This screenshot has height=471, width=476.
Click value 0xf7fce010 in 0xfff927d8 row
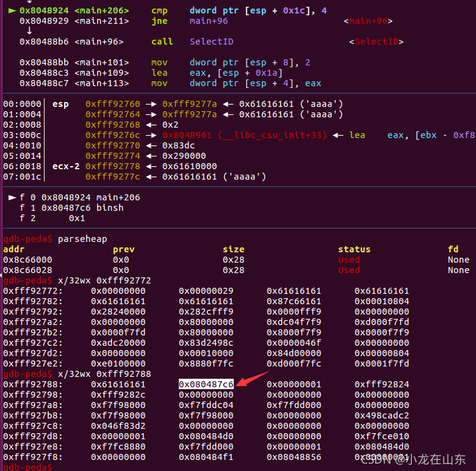(381, 436)
